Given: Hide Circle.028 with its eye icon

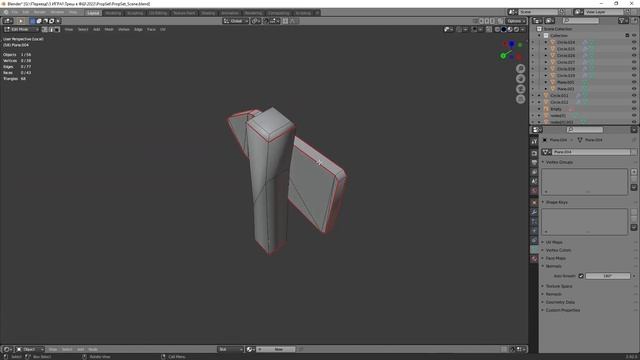Looking at the screenshot, I should pyautogui.click(x=634, y=69).
